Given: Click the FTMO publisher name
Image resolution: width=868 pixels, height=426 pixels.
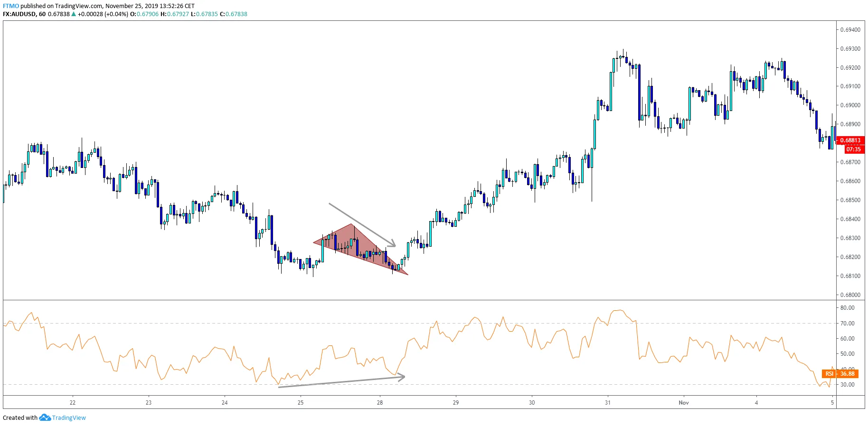Looking at the screenshot, I should pyautogui.click(x=11, y=6).
